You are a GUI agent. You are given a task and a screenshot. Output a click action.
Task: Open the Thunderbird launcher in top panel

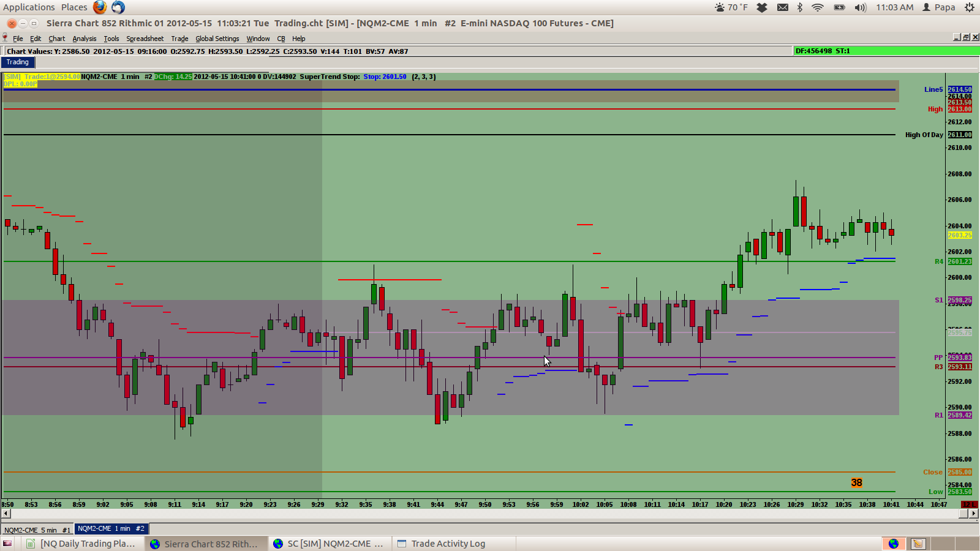coord(118,7)
